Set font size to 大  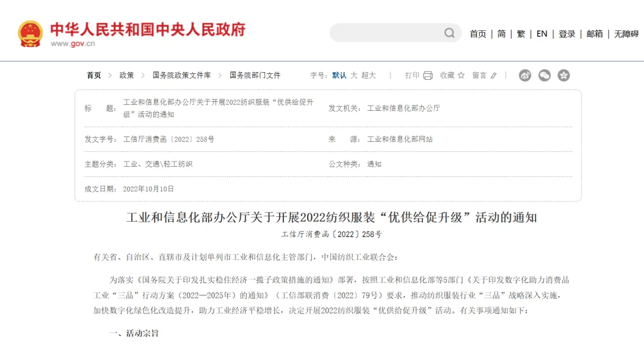[354, 75]
